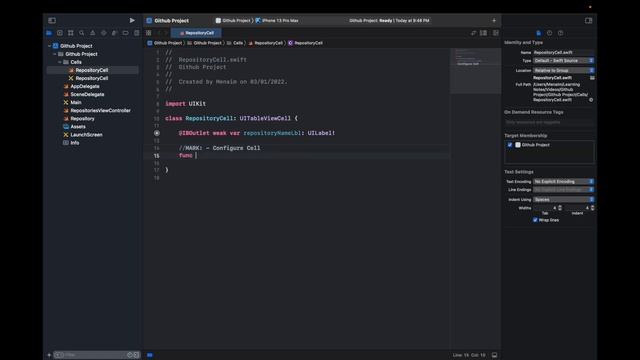
Task: Click the plus button in the toolbar
Action: 494,20
